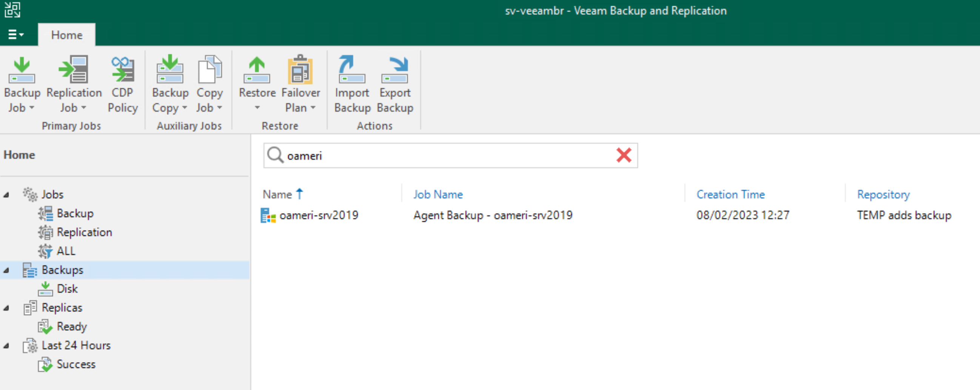This screenshot has width=980, height=390.
Task: Open the Copy Job dropdown arrow
Action: click(x=219, y=108)
